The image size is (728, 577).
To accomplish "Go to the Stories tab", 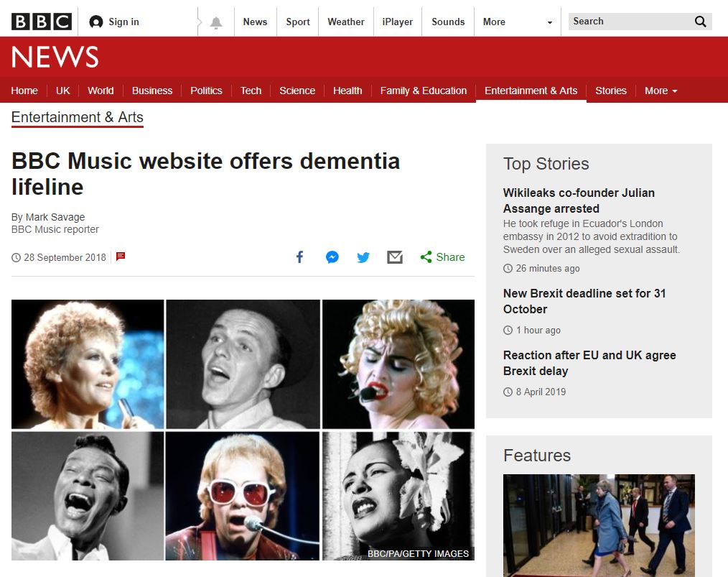I will coord(611,91).
